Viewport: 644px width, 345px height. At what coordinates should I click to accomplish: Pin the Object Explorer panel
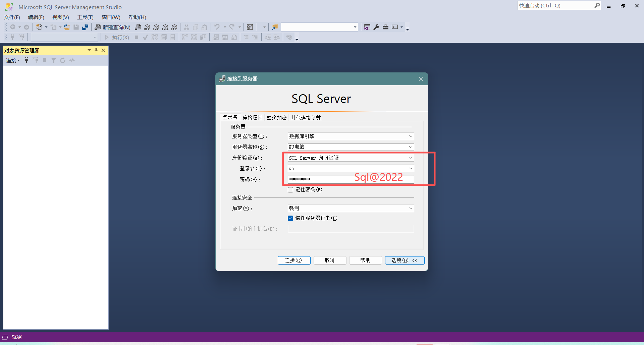point(96,50)
